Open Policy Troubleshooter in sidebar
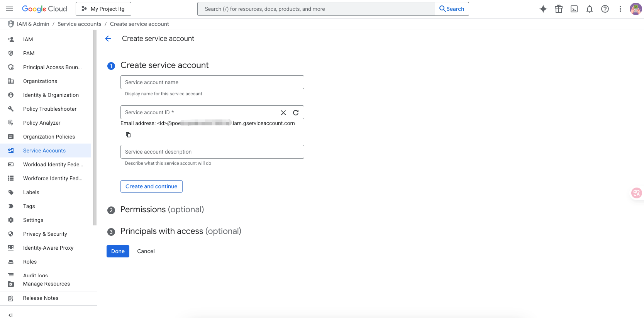644x318 pixels. (49, 109)
